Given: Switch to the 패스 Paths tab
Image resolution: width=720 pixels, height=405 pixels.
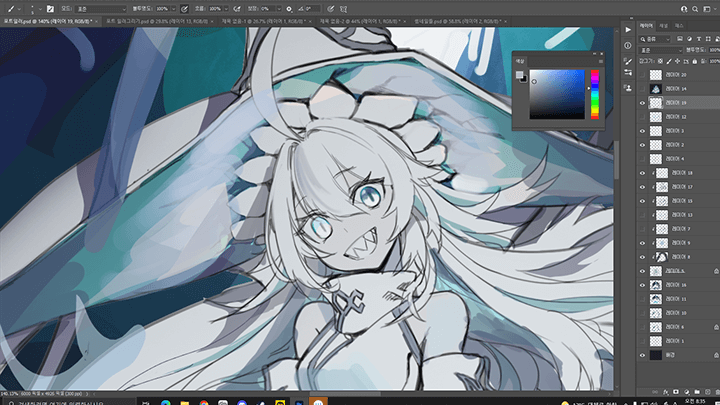Looking at the screenshot, I should (679, 26).
